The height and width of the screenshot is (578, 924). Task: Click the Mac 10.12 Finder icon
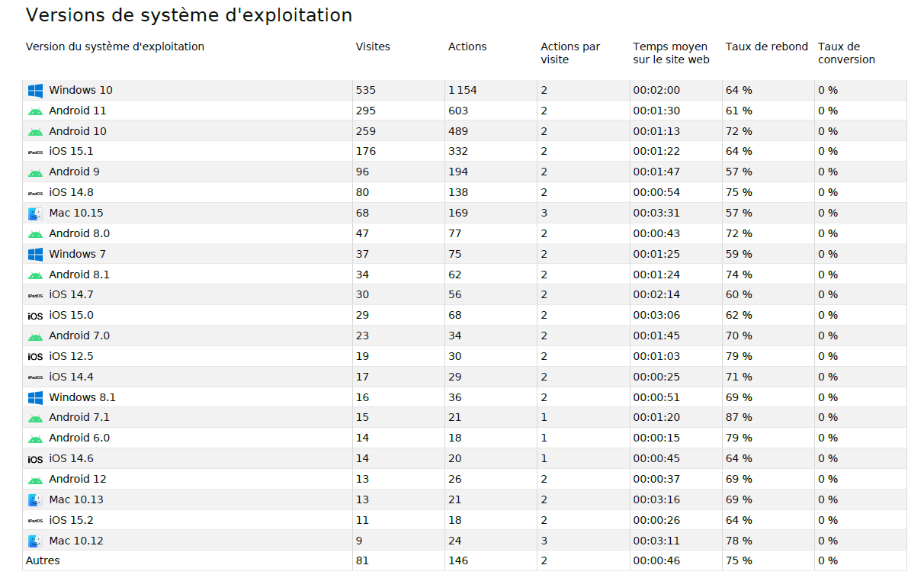pyautogui.click(x=35, y=541)
